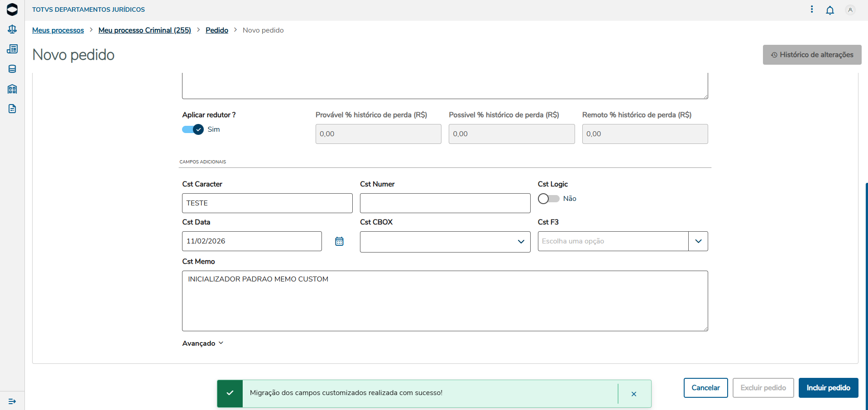This screenshot has height=410, width=868.
Task: Navigate to Pedido breadcrumb
Action: click(217, 30)
